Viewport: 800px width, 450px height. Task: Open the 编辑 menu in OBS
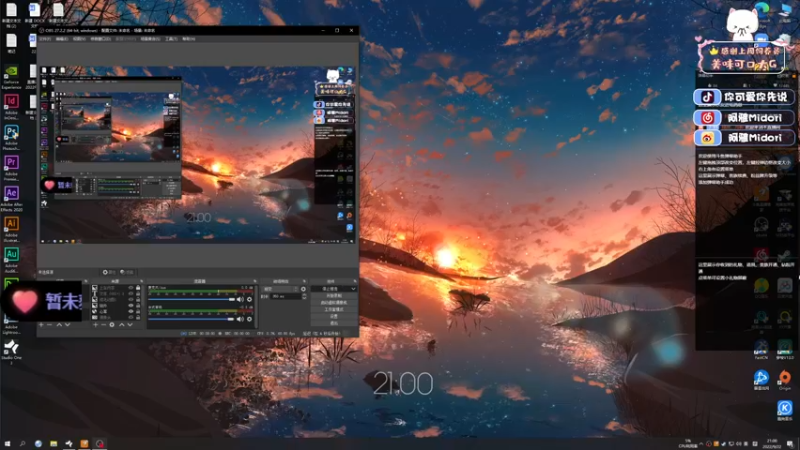(x=62, y=39)
